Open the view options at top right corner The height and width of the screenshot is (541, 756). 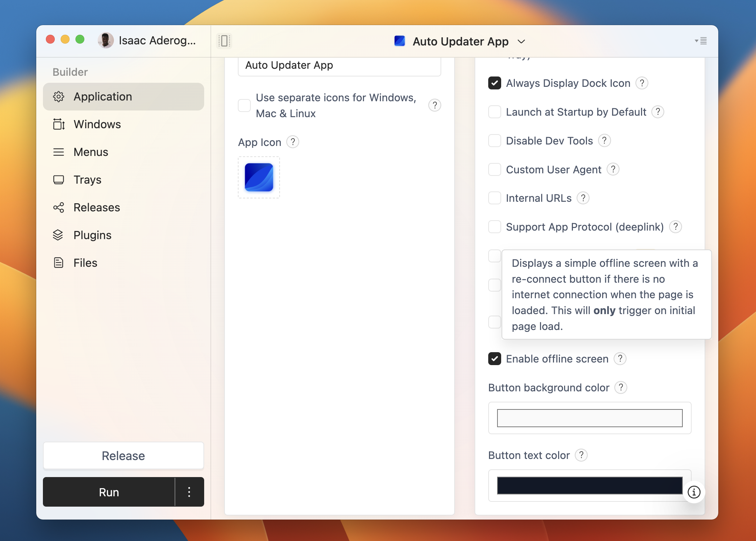701,41
